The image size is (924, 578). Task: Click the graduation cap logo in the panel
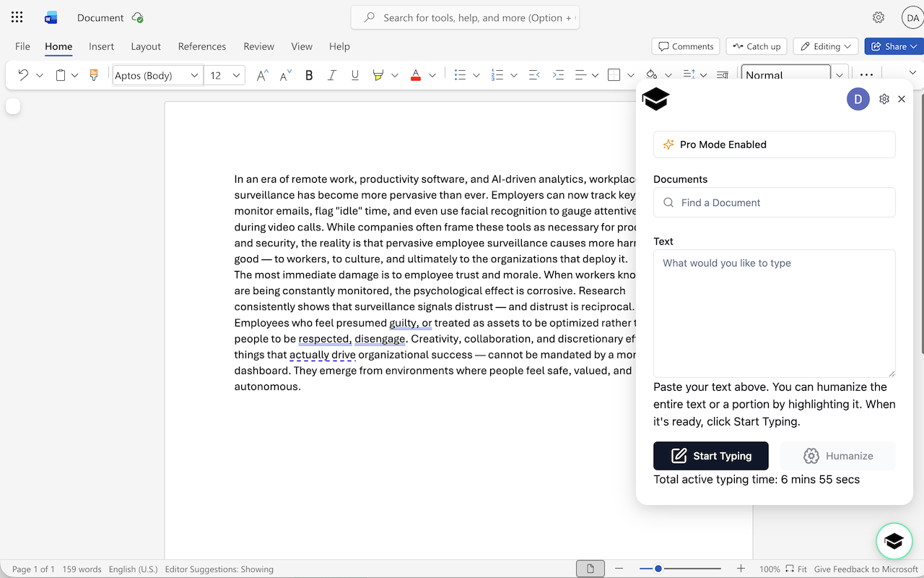(655, 99)
